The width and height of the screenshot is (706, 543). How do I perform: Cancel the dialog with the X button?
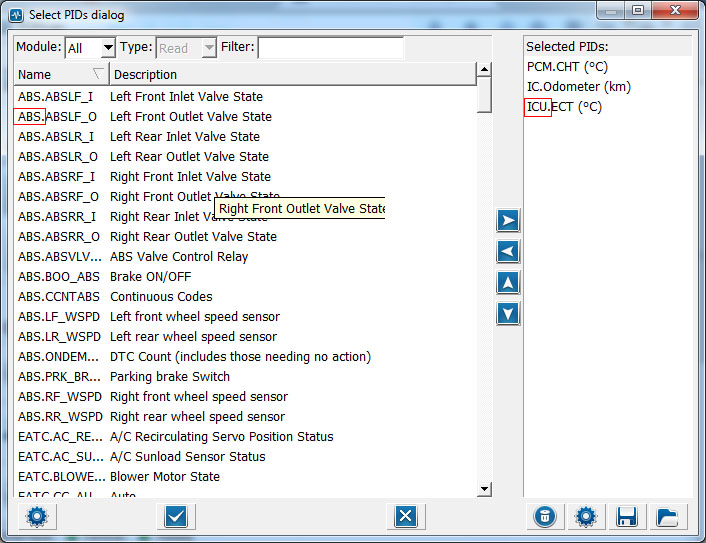click(405, 516)
